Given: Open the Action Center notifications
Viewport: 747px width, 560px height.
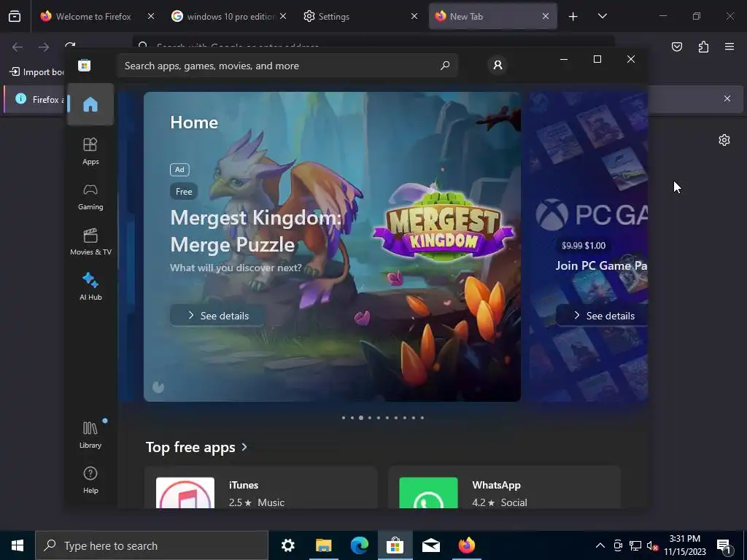Looking at the screenshot, I should [x=724, y=545].
